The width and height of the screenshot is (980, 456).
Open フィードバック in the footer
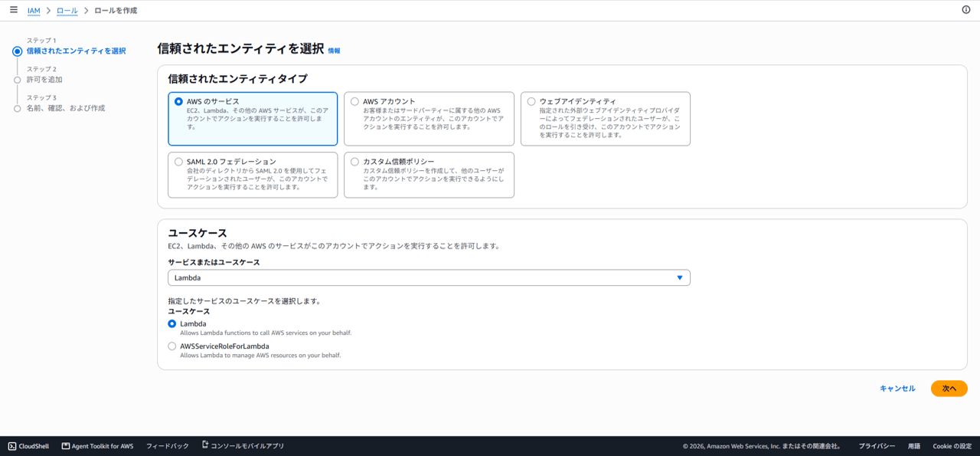167,446
